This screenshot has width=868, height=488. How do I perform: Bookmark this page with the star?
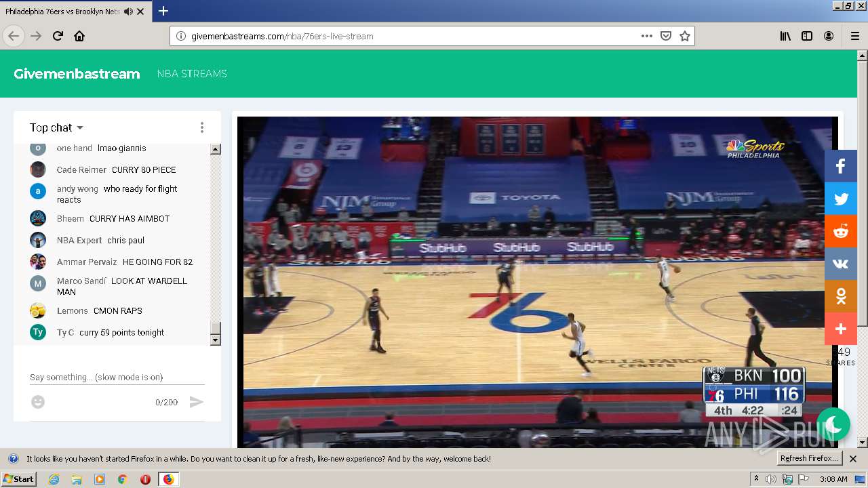coord(685,36)
